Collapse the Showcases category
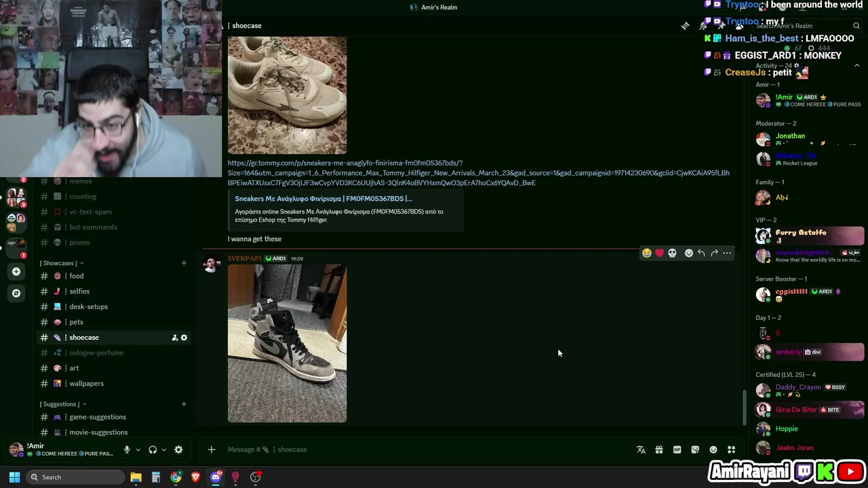This screenshot has width=868, height=488. [x=62, y=263]
